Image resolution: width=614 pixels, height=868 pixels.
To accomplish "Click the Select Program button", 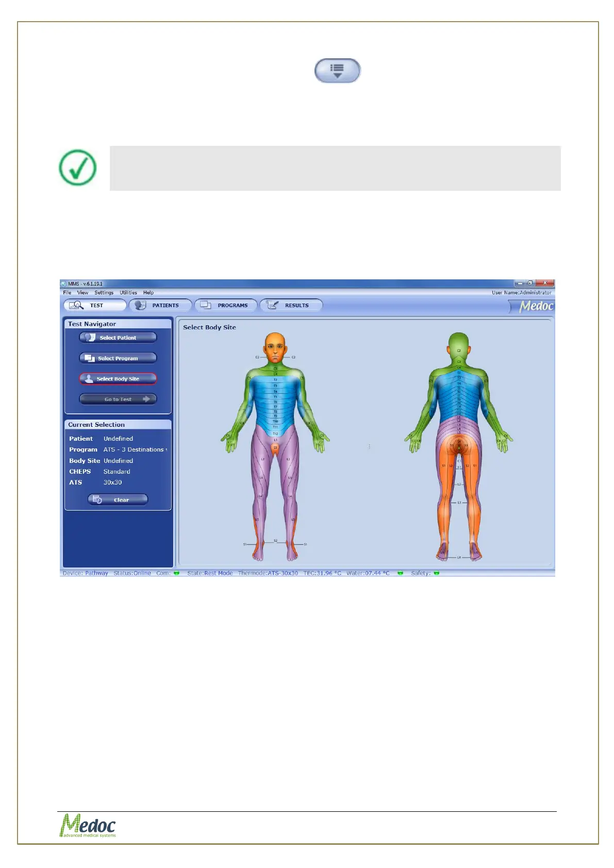I will point(118,358).
